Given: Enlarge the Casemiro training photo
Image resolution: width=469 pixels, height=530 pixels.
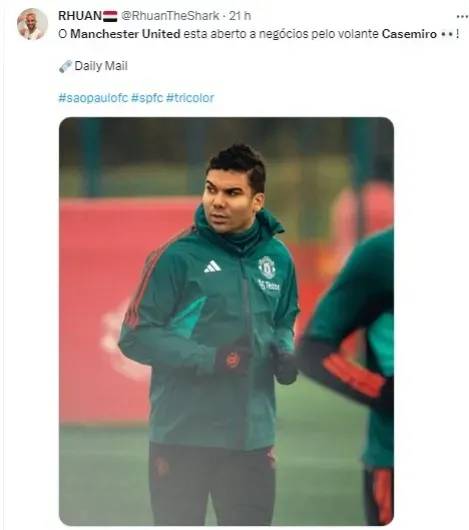Looking at the screenshot, I should click(226, 321).
